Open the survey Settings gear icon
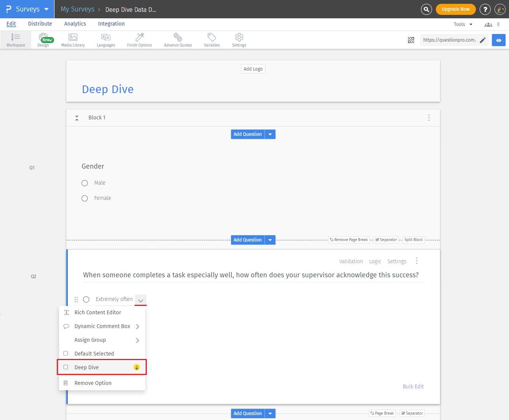The width and height of the screenshot is (509, 420). pos(239,40)
